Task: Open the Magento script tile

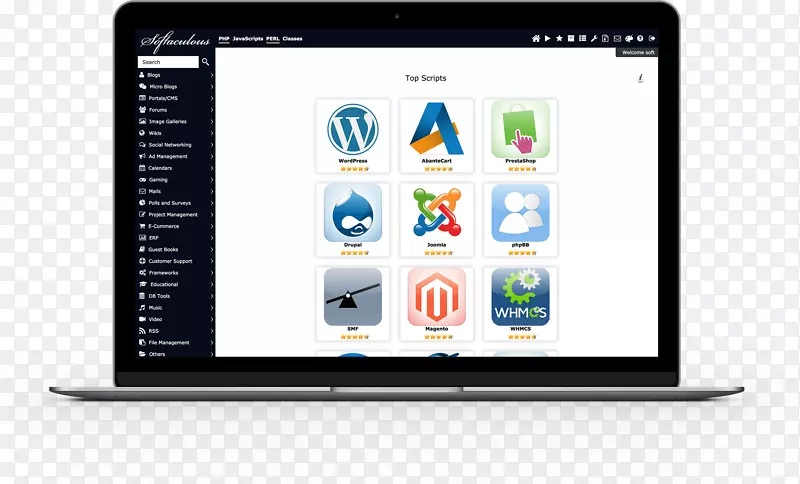Action: click(437, 304)
